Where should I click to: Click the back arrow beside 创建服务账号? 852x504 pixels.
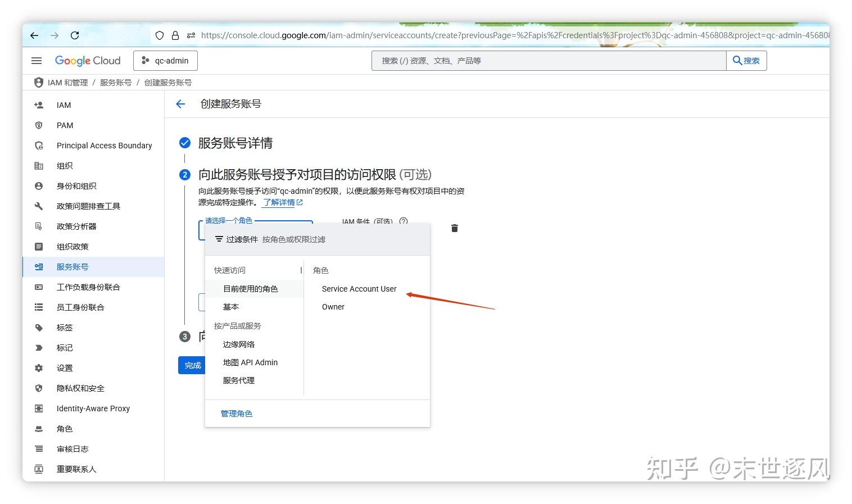180,103
